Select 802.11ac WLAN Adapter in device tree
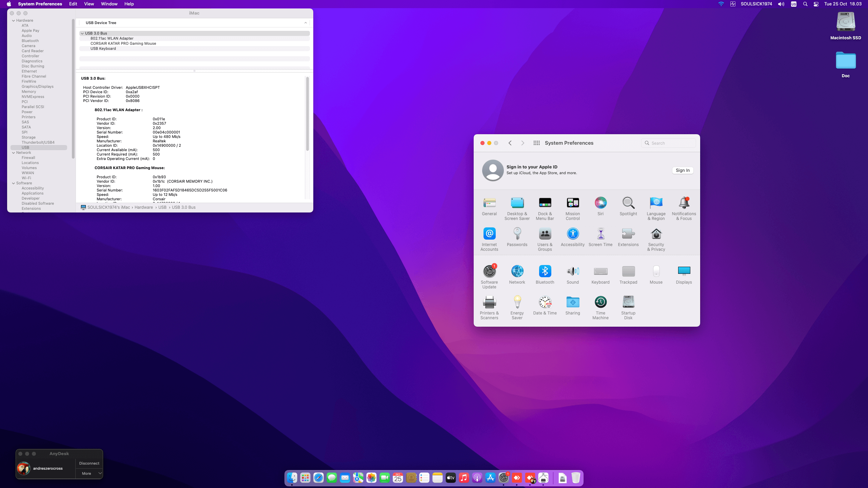Screen dimensions: 868x488 pyautogui.click(x=194, y=39)
